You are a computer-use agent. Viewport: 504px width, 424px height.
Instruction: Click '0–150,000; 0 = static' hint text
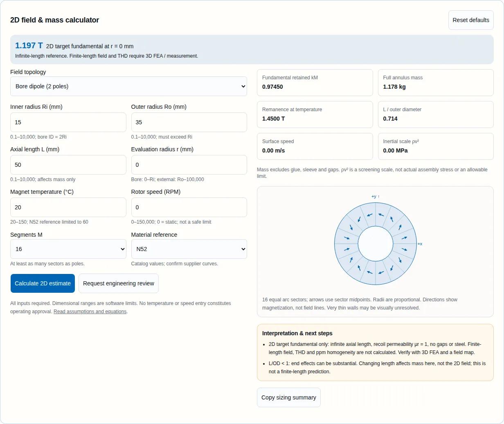(171, 222)
